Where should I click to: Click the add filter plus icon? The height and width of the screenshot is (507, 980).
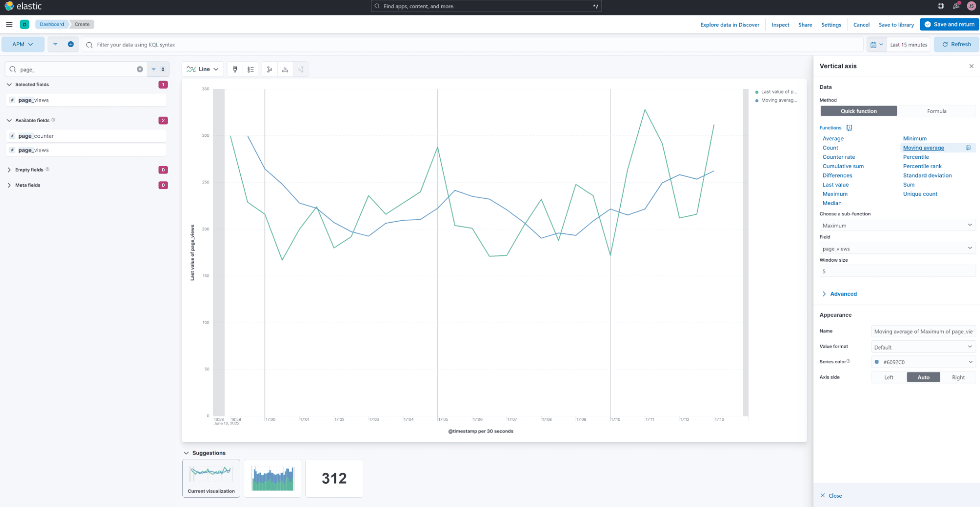tap(71, 44)
